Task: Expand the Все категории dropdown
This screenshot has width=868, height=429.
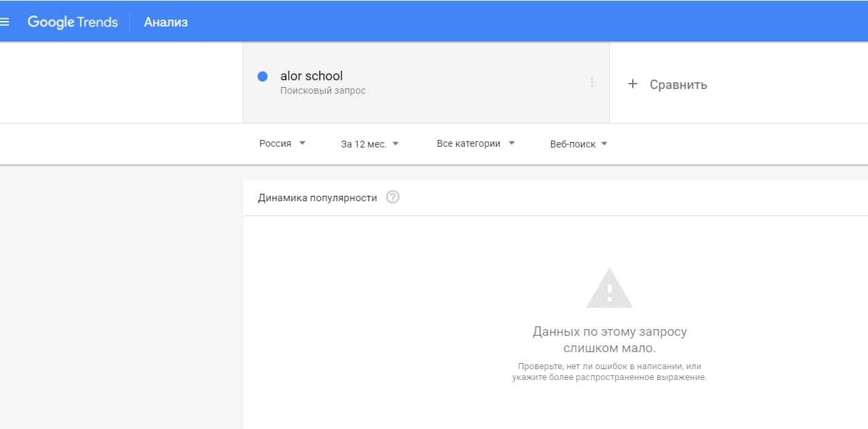Action: coord(476,143)
